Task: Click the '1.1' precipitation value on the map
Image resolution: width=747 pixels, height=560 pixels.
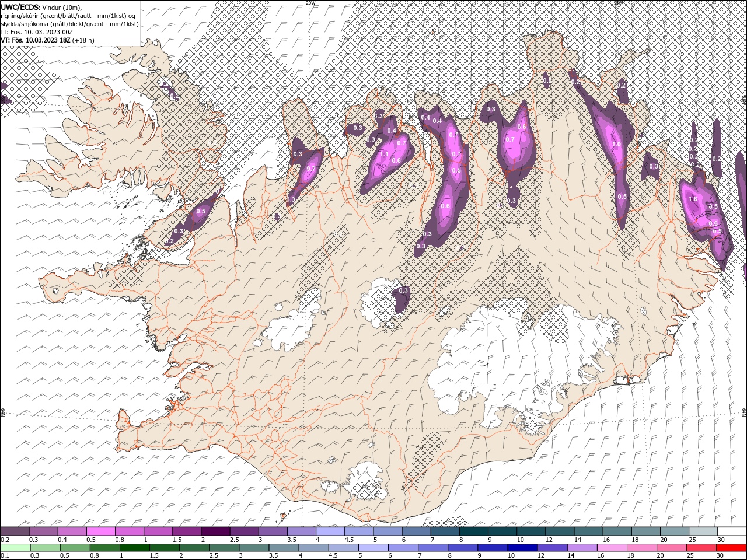Action: click(384, 155)
